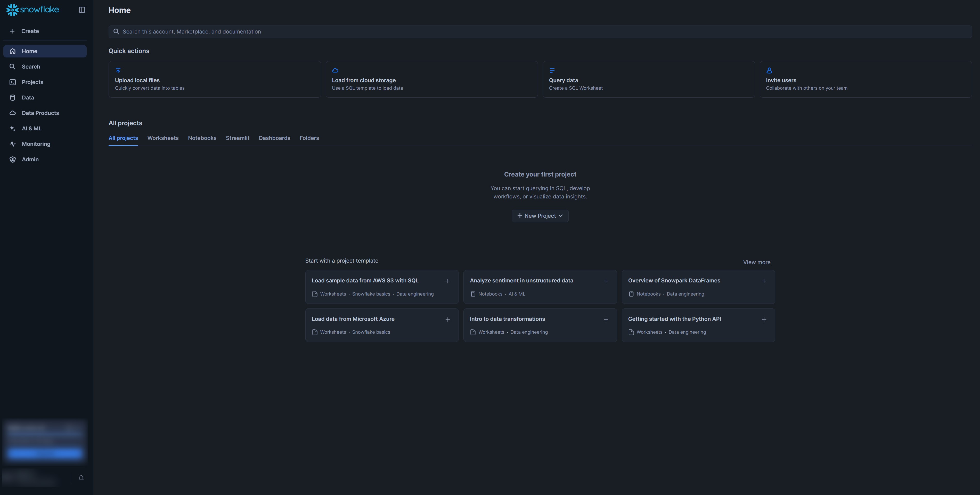Open Projects in the sidebar
The height and width of the screenshot is (495, 980).
click(x=45, y=82)
